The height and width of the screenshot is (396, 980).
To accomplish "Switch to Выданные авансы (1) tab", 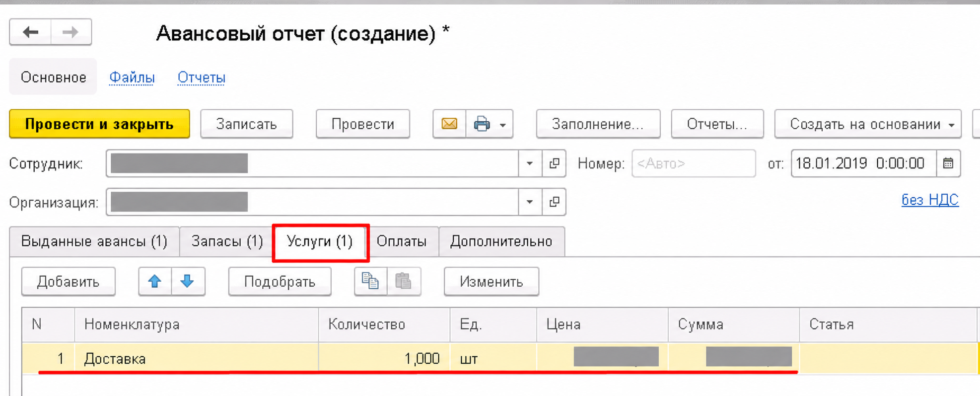I will click(x=94, y=241).
